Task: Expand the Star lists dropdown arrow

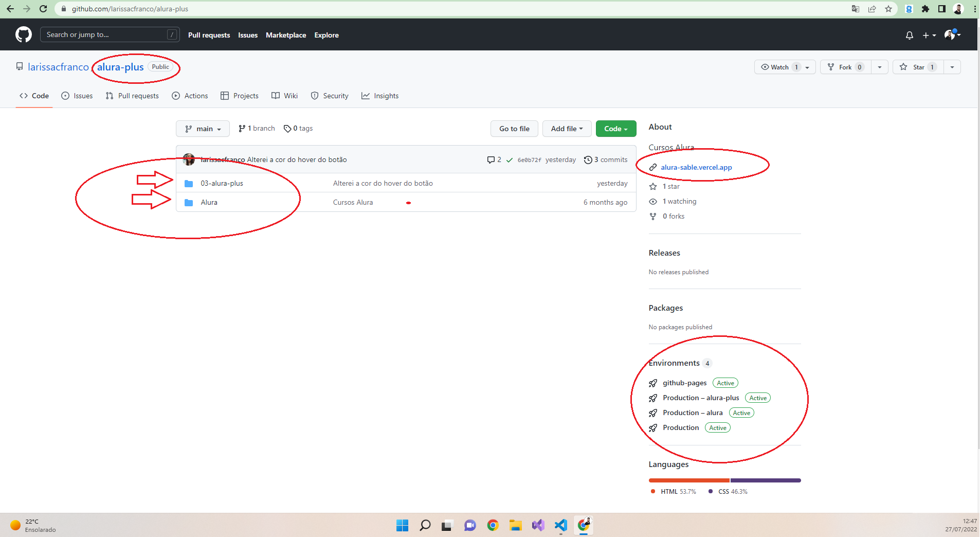Action: (x=952, y=67)
